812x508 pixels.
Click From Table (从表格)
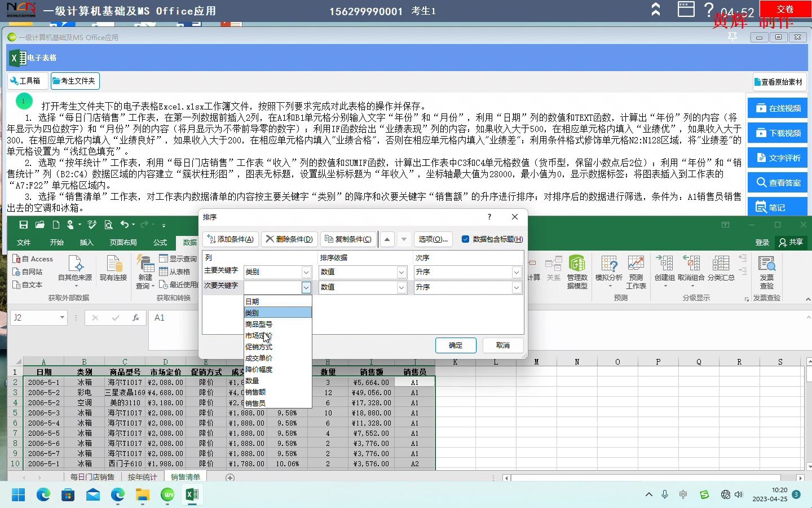click(x=175, y=271)
